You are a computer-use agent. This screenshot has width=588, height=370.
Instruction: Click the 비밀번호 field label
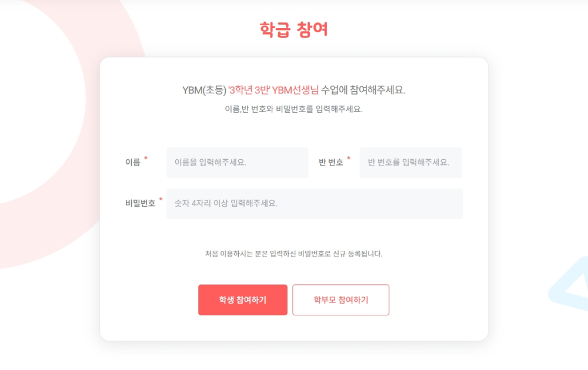(x=141, y=203)
